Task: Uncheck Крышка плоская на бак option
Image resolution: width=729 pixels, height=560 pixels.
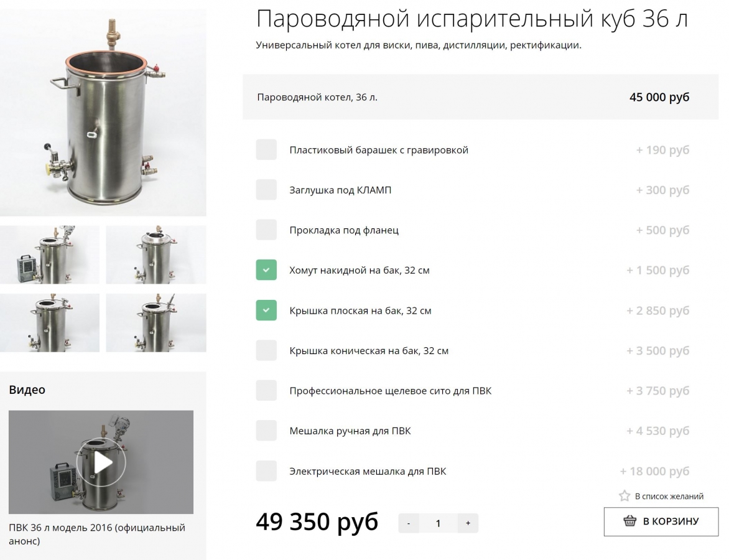Action: tap(266, 310)
